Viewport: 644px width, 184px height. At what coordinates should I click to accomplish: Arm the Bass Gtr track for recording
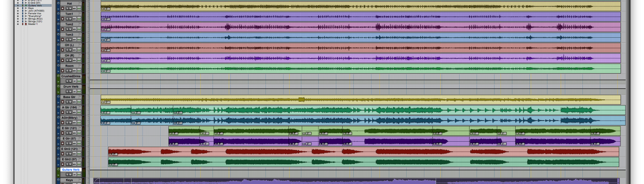click(62, 102)
